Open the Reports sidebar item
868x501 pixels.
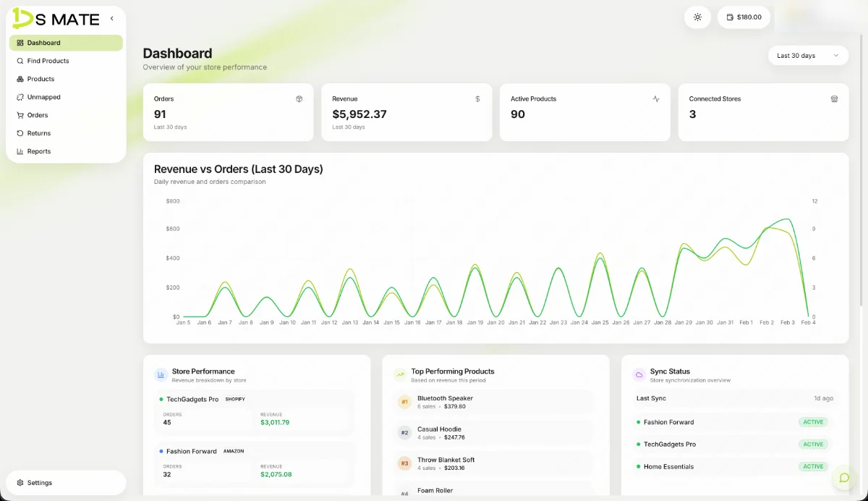point(66,151)
